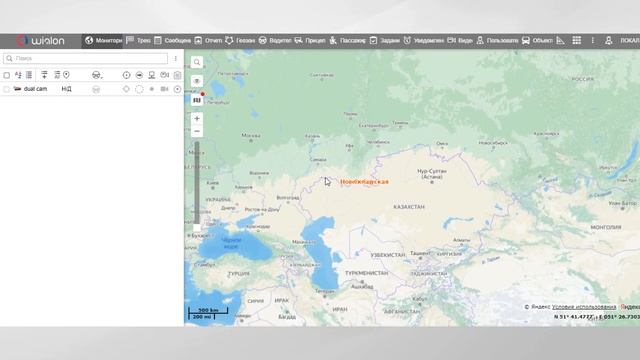Screen dimensions: 640x360
Task: Tick the dual cam unit checkbox
Action: tap(7, 89)
